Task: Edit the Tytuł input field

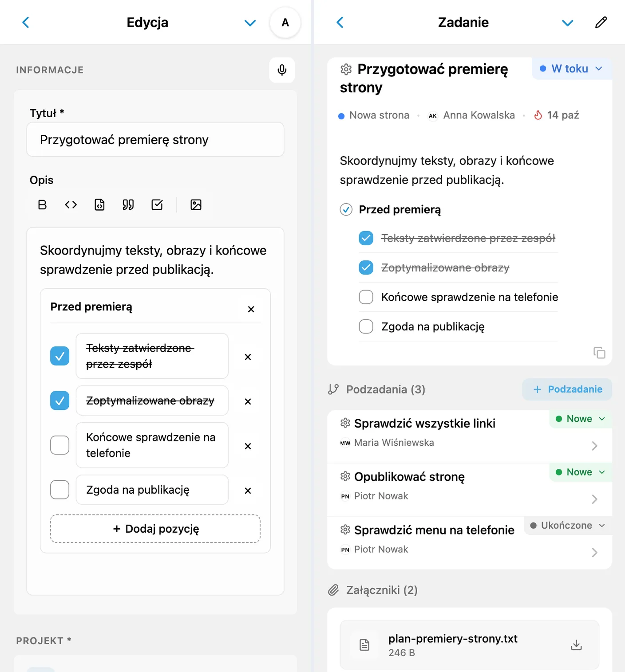Action: click(x=155, y=139)
